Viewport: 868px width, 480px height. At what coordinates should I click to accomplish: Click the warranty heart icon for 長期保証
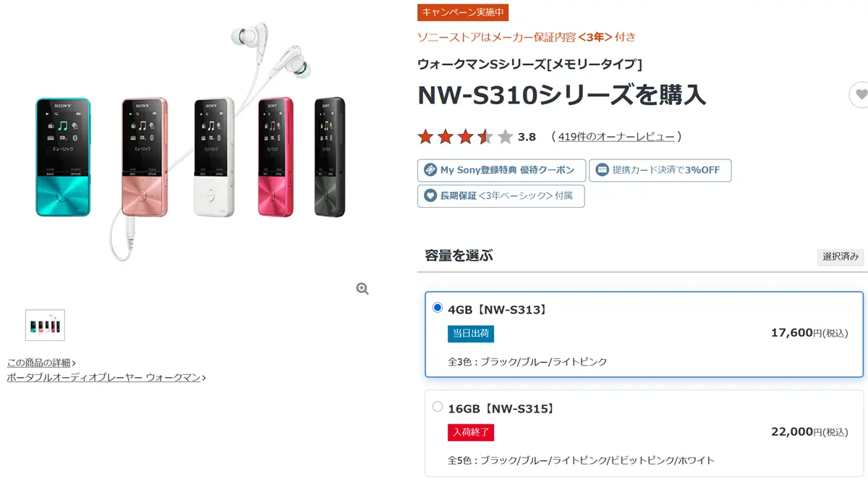click(x=430, y=195)
